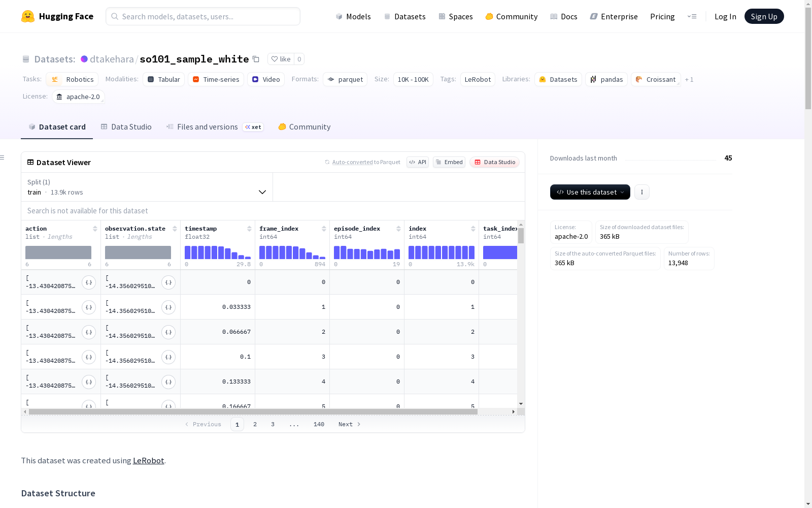This screenshot has width=812, height=508.
Task: Open the three-dot menu beside Use this dataset
Action: coord(642,192)
